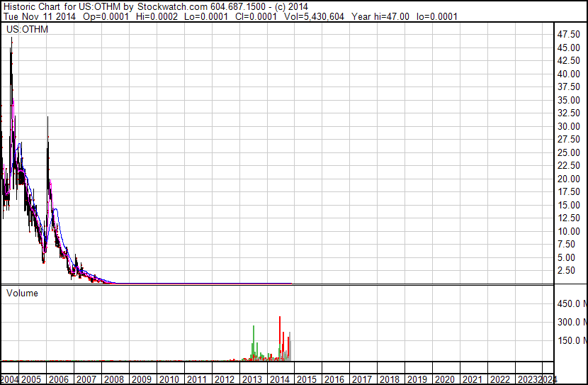588x385 pixels.
Task: Click the 2022 year label on the axis
Action: pyautogui.click(x=500, y=379)
